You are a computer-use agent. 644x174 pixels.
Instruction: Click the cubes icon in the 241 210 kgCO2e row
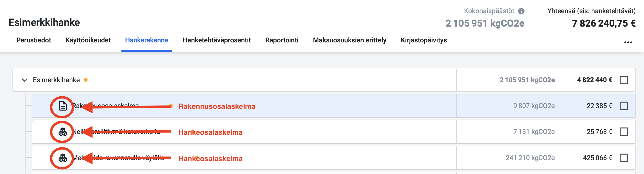pyautogui.click(x=63, y=158)
